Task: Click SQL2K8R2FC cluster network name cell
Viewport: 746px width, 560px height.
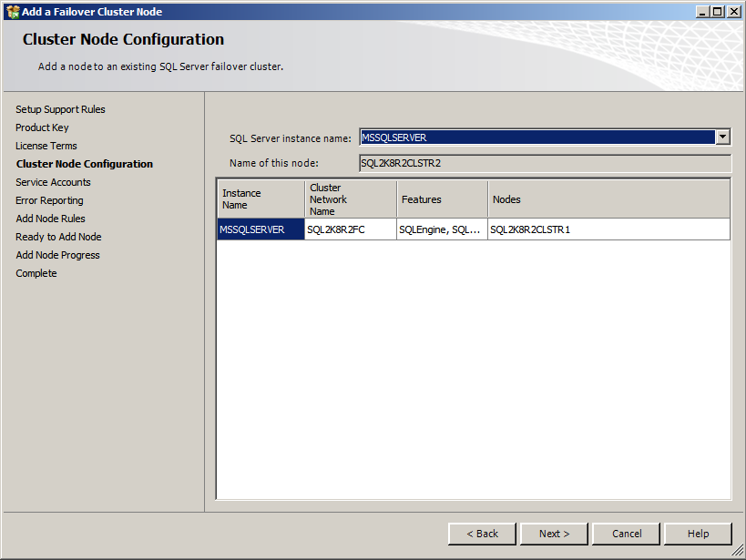Action: point(351,229)
